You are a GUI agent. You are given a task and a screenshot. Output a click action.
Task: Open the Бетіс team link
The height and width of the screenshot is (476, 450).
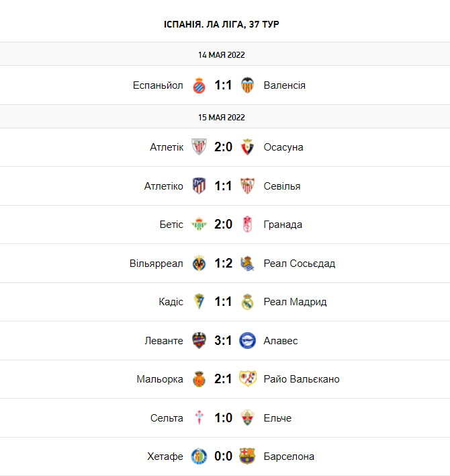tap(171, 225)
